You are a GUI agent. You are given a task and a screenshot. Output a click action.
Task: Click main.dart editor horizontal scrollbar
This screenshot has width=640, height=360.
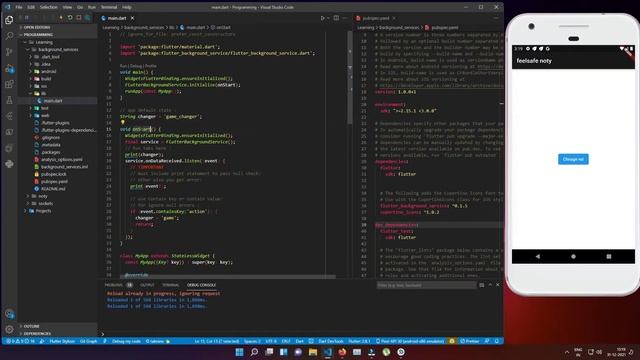click(229, 276)
